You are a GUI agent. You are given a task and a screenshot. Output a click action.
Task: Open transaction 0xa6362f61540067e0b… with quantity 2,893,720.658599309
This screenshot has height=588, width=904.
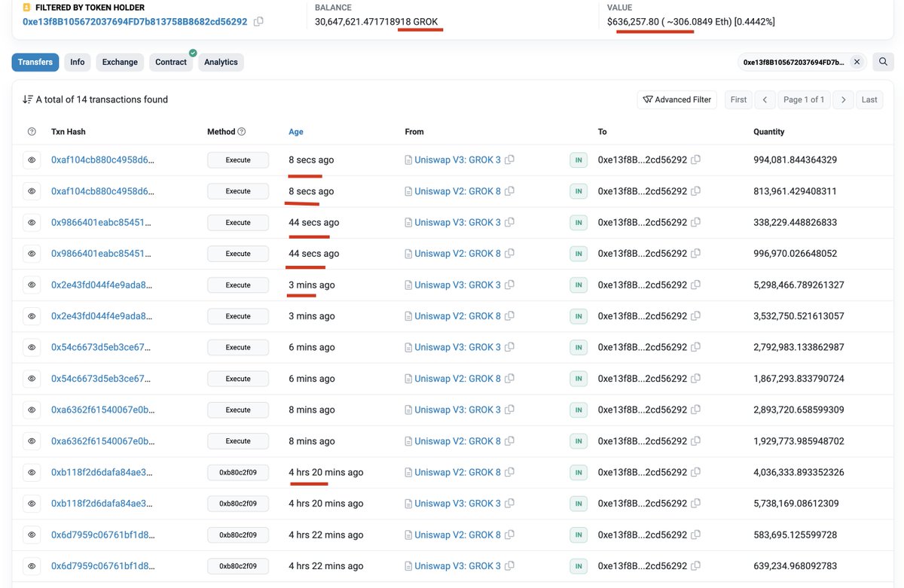pyautogui.click(x=102, y=410)
